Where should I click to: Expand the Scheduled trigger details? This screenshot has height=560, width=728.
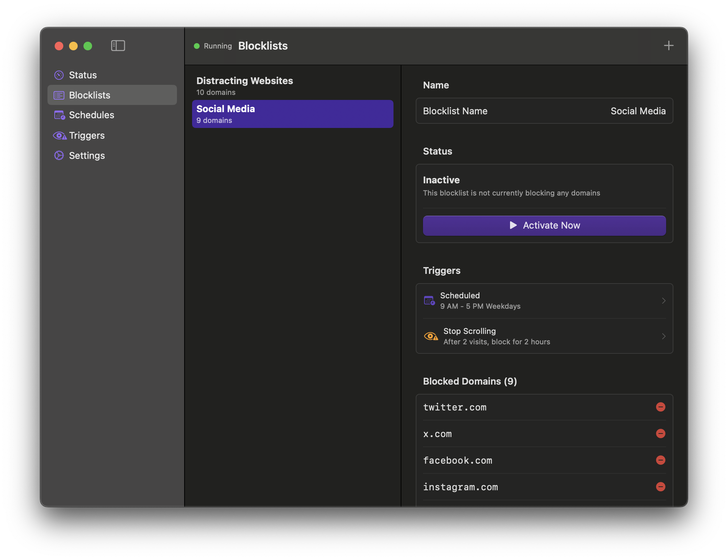[x=664, y=300]
